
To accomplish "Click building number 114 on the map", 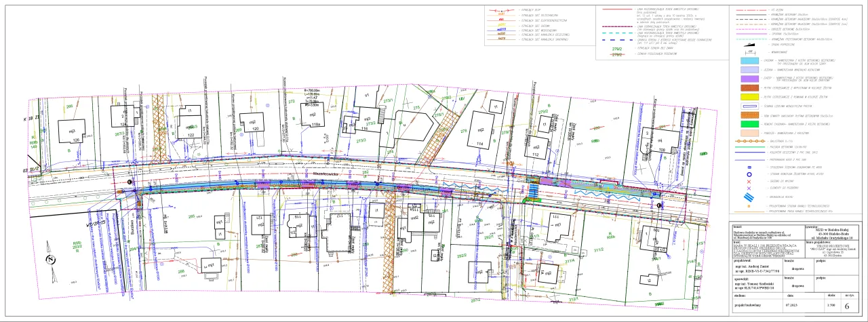I will (479, 144).
